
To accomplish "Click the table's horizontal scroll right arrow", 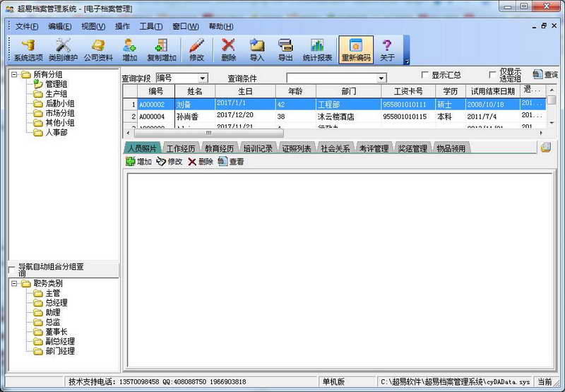I will coord(541,133).
